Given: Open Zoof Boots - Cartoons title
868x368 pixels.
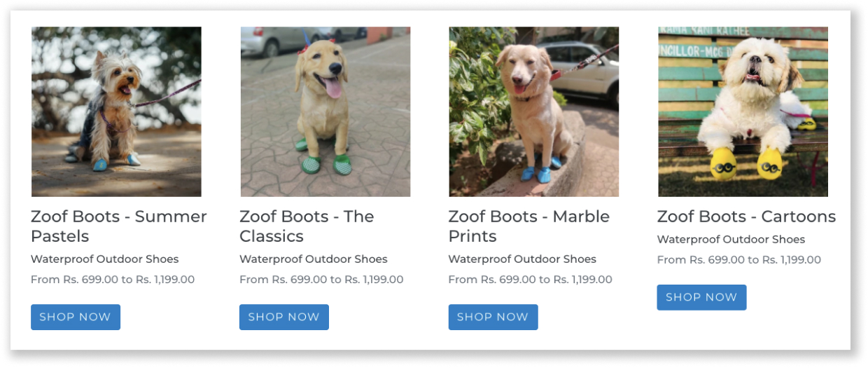Looking at the screenshot, I should click(746, 217).
